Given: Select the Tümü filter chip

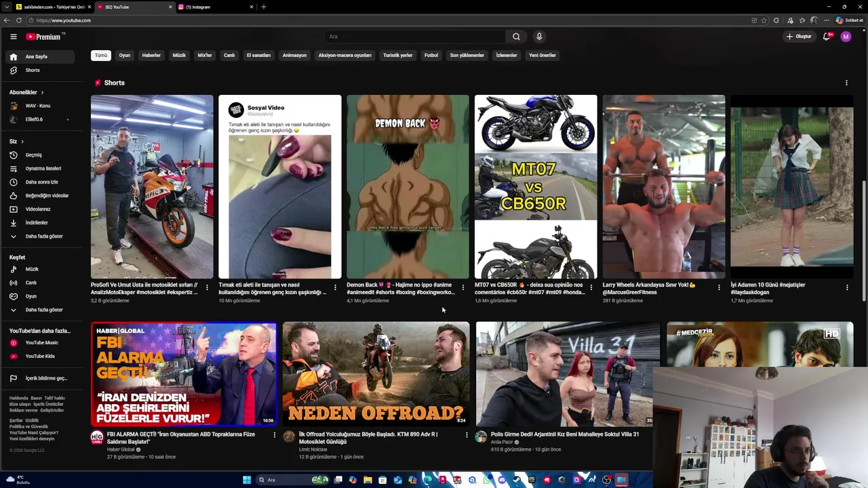Looking at the screenshot, I should click(x=101, y=56).
